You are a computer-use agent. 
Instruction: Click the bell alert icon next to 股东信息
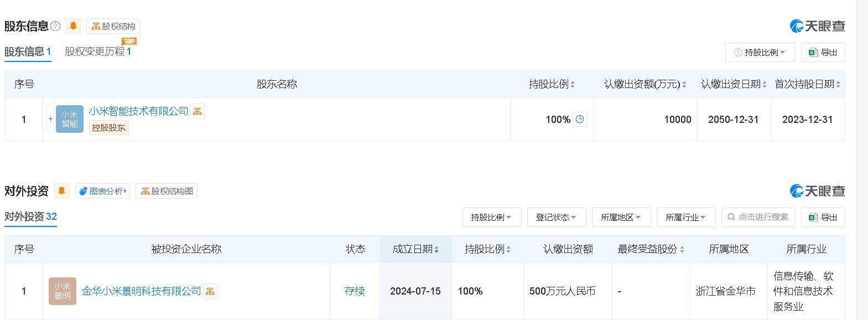pyautogui.click(x=73, y=26)
